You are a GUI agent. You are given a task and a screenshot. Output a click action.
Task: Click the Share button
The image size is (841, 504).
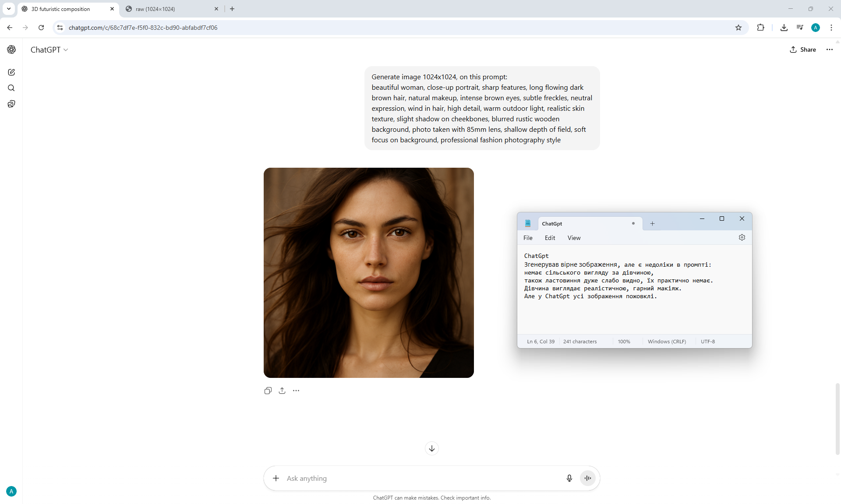(803, 49)
